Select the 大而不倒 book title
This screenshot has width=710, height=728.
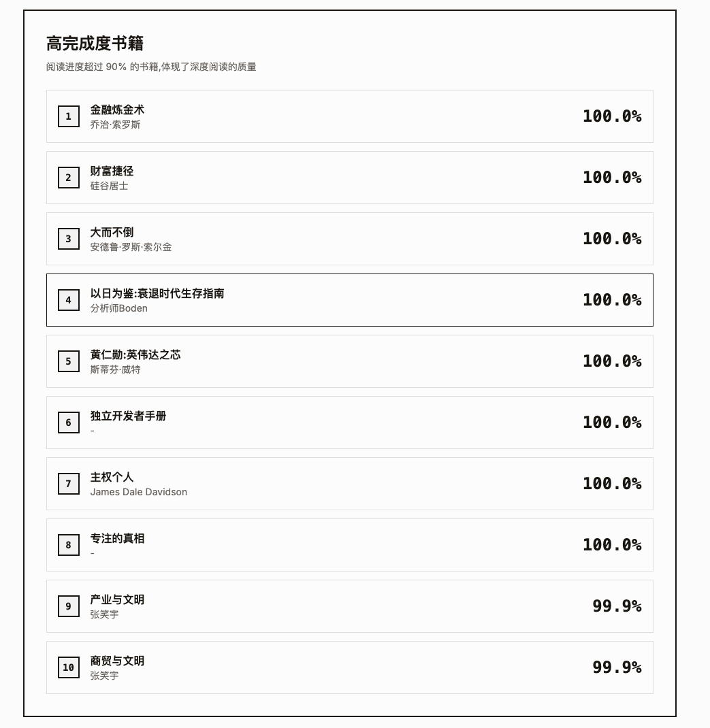[x=112, y=232]
